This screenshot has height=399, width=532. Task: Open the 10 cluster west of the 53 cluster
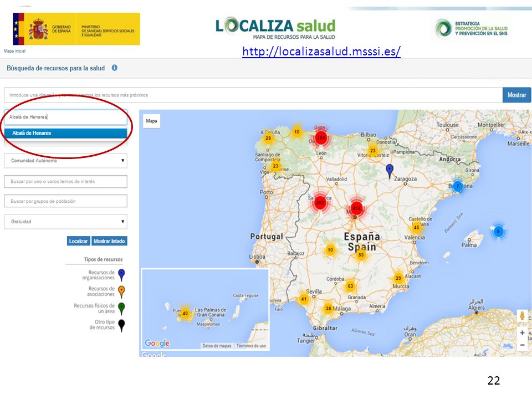point(330,250)
